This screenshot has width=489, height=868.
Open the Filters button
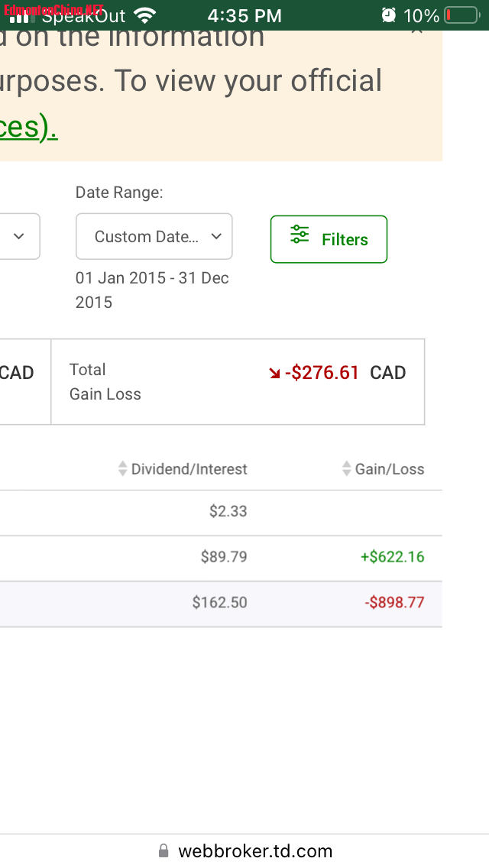[x=329, y=239]
